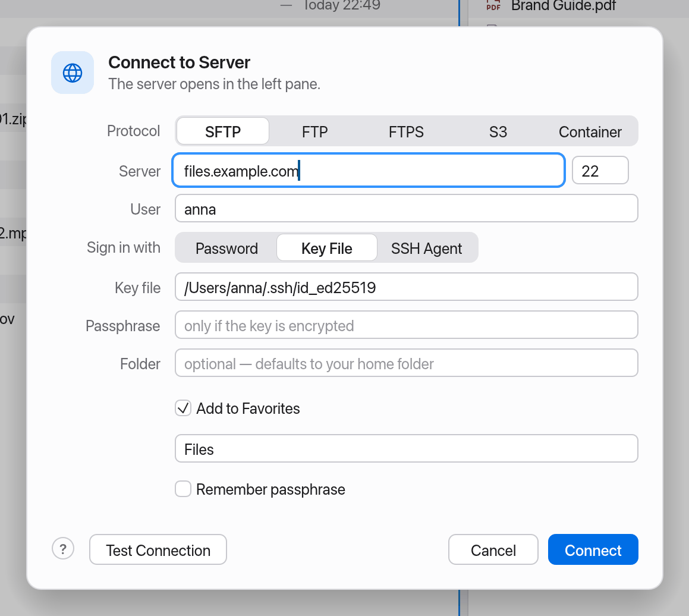The height and width of the screenshot is (616, 689).
Task: Click the Folder label
Action: (140, 364)
